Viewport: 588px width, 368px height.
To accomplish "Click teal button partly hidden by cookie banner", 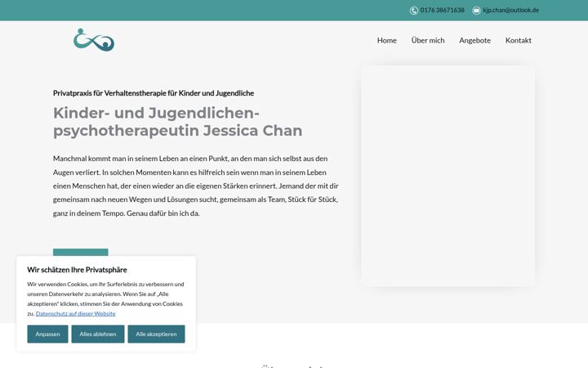I will tap(81, 253).
